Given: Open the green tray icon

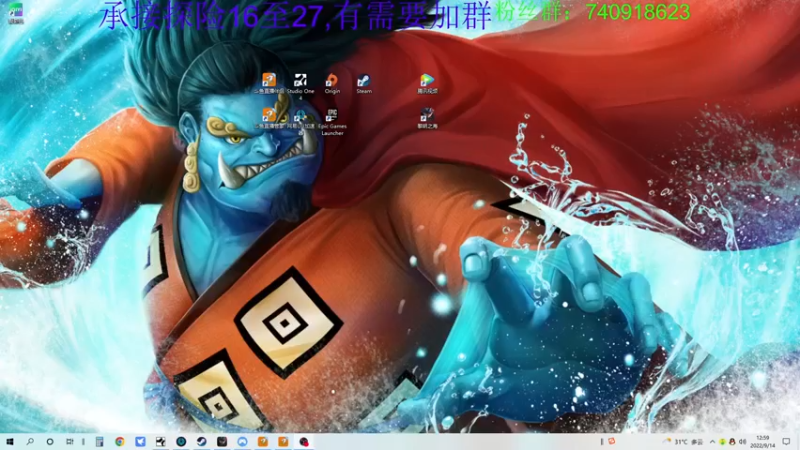Looking at the screenshot, I should [x=722, y=441].
